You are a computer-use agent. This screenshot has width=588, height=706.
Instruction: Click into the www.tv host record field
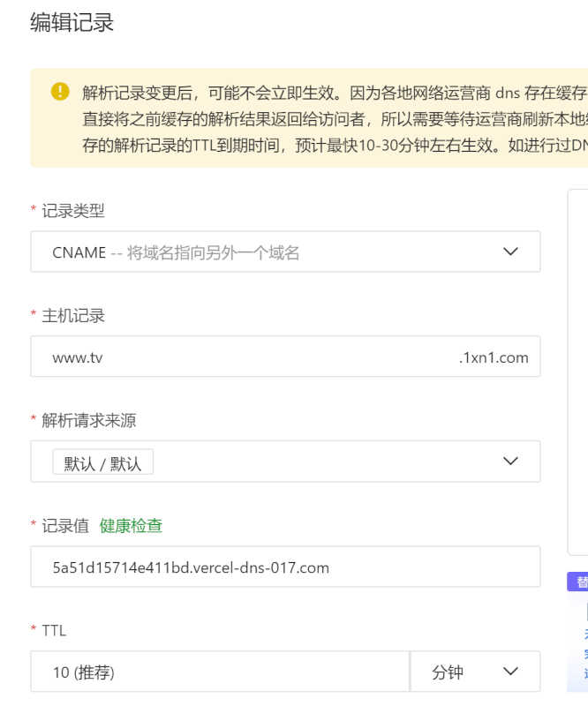238,357
